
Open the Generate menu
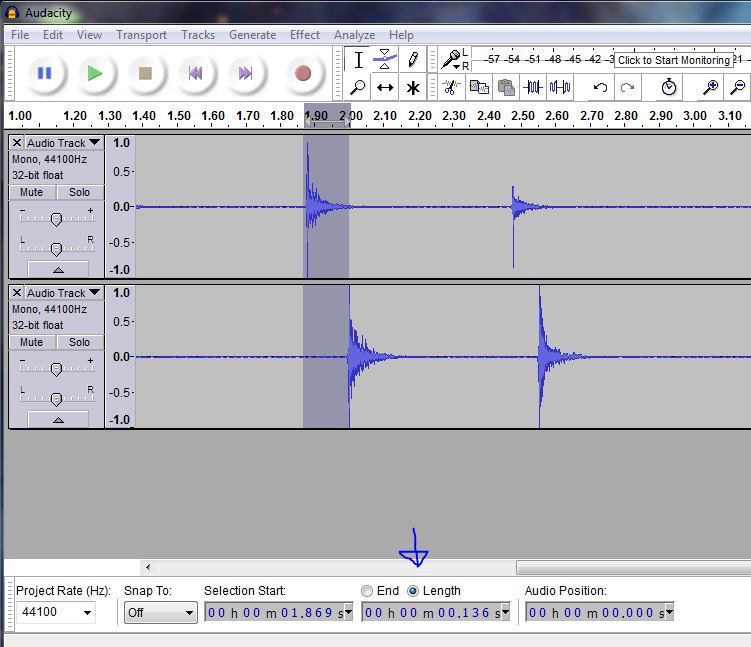pyautogui.click(x=252, y=35)
